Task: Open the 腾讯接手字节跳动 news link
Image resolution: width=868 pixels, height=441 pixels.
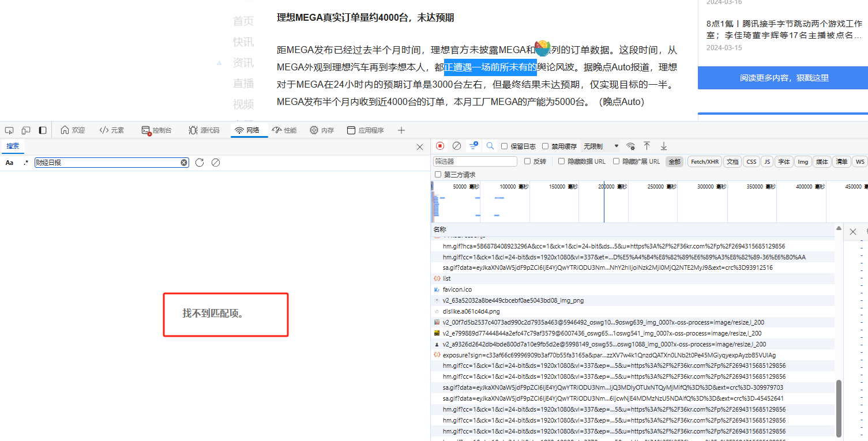Action: coord(784,29)
